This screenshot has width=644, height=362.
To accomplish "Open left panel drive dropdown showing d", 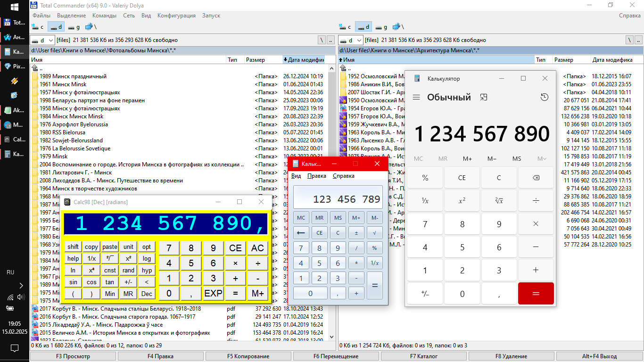I will click(x=42, y=40).
